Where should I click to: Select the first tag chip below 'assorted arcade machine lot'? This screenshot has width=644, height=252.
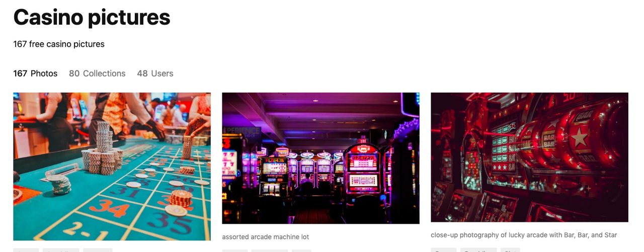point(235,250)
